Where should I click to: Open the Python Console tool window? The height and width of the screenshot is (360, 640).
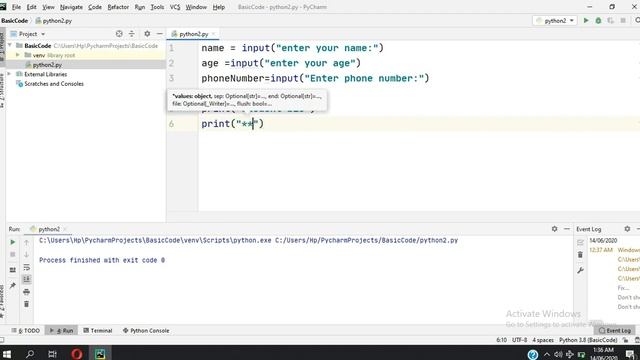[146, 330]
